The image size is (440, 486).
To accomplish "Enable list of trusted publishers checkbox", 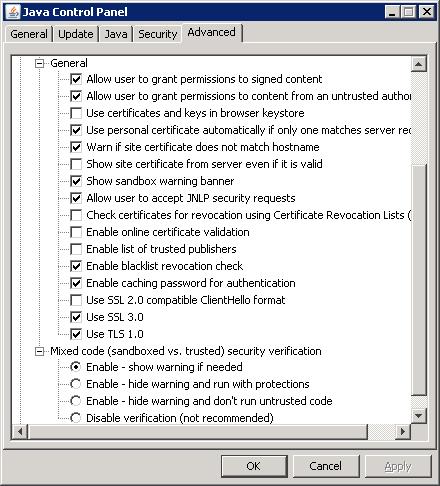I will (76, 249).
